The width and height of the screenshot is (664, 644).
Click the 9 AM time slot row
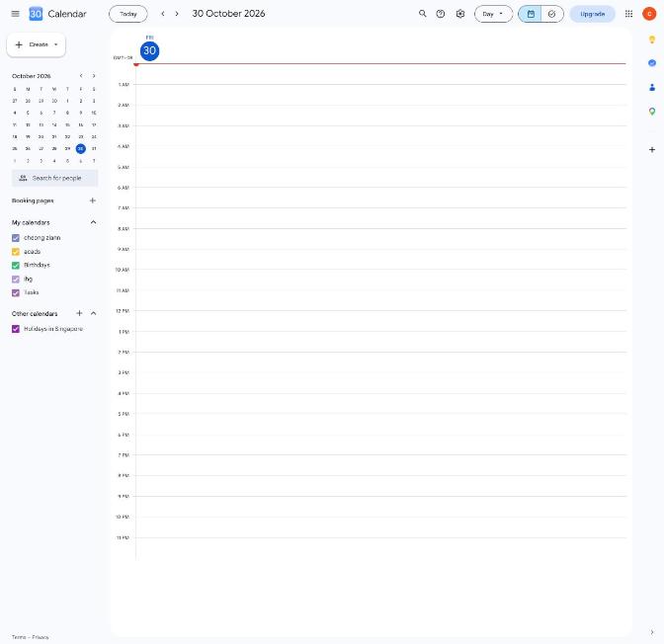[380, 259]
